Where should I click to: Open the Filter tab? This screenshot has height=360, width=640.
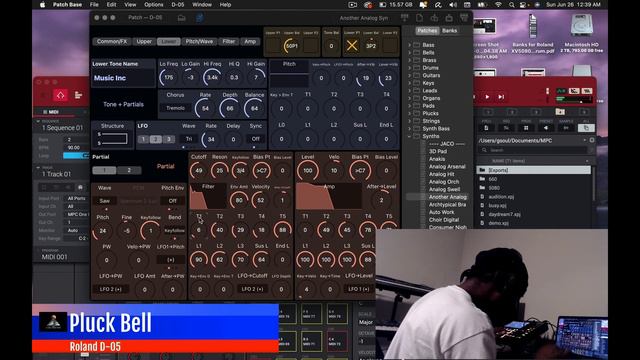point(229,42)
